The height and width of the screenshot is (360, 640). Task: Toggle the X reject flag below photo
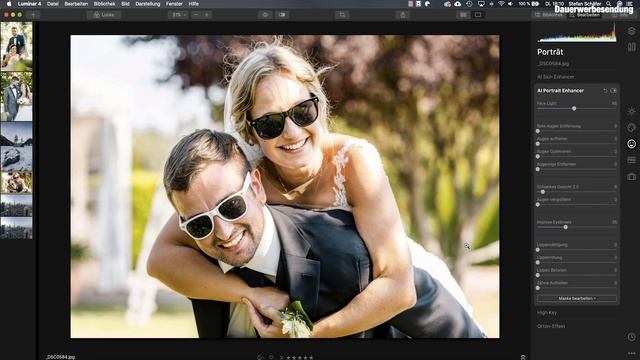pos(281,358)
